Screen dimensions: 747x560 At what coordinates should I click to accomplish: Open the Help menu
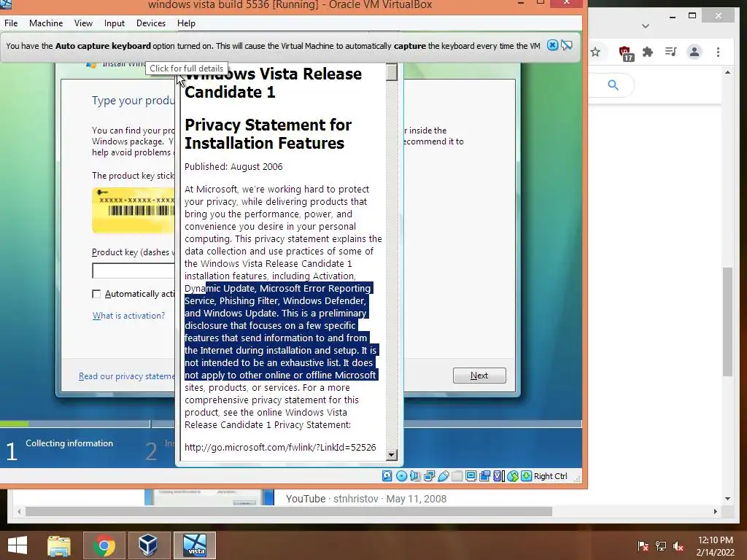[186, 23]
